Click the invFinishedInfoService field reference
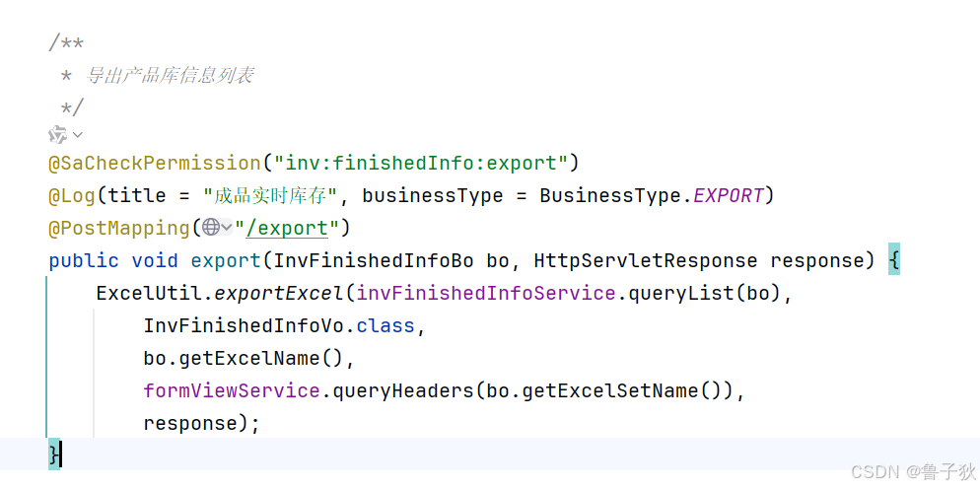Viewport: 980px width, 489px height. tap(486, 293)
